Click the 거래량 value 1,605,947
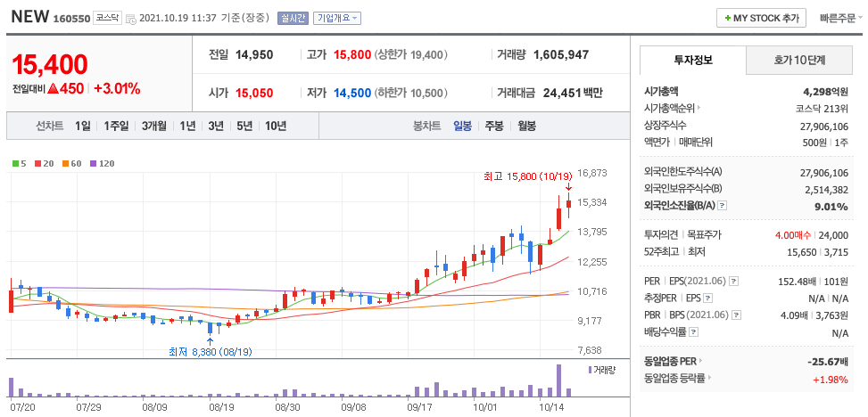Image resolution: width=868 pixels, height=417 pixels. [561, 54]
